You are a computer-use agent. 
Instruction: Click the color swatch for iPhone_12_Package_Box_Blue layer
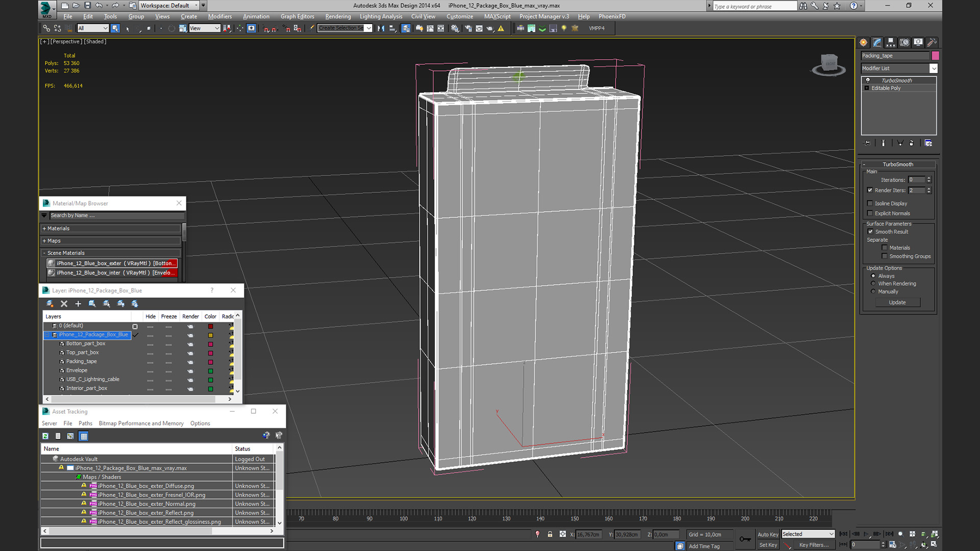210,335
